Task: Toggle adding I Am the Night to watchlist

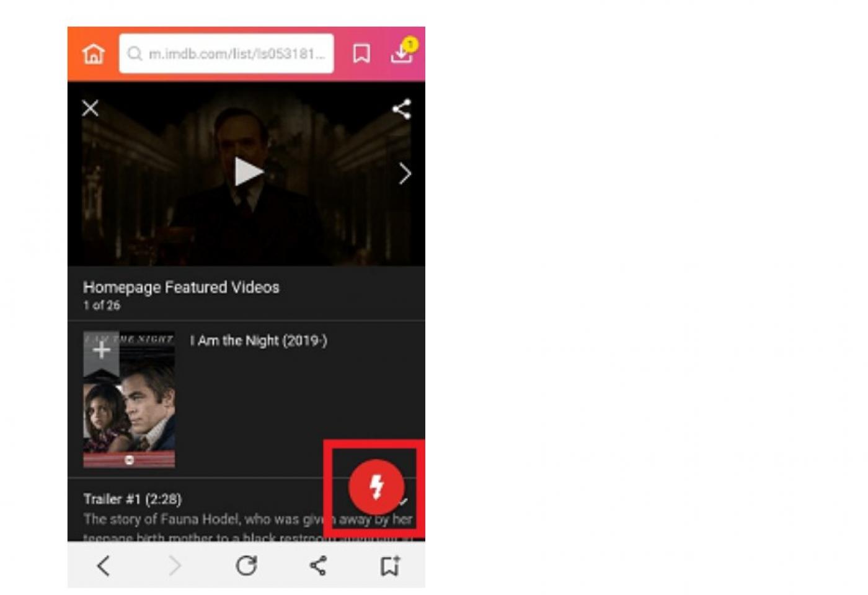Action: pos(101,351)
